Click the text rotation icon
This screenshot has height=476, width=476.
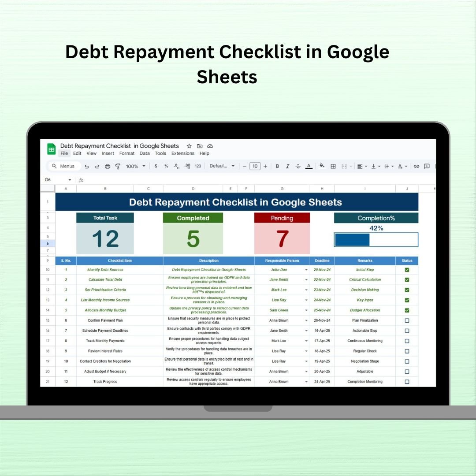400,166
